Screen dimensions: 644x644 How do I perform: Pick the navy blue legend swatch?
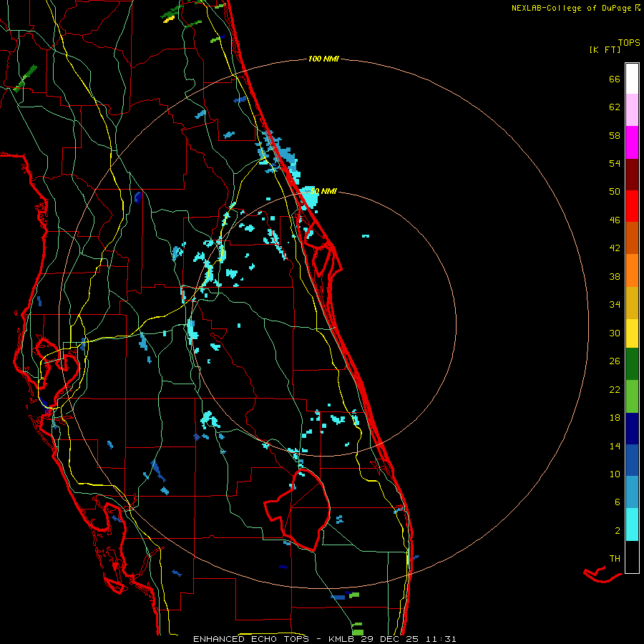click(632, 429)
